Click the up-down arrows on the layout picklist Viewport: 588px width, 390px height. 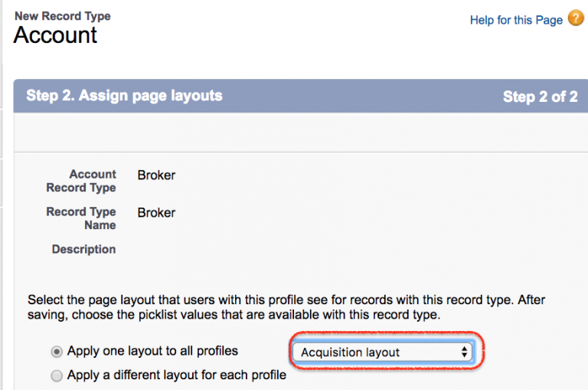[464, 352]
